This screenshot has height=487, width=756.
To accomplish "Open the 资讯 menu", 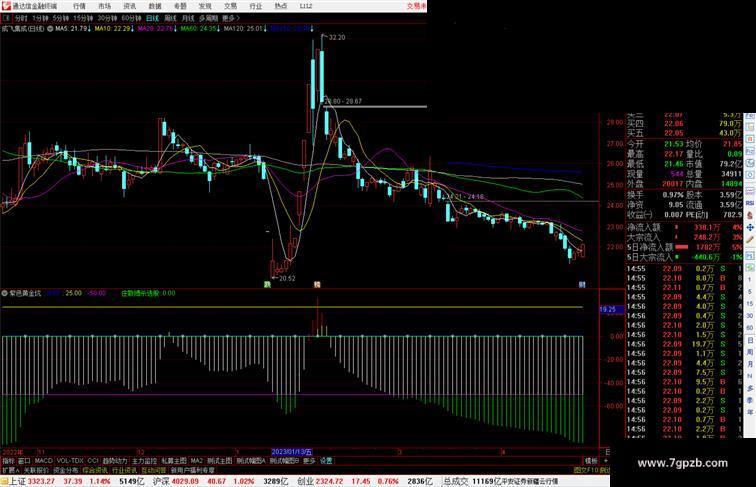I will 129,6.
